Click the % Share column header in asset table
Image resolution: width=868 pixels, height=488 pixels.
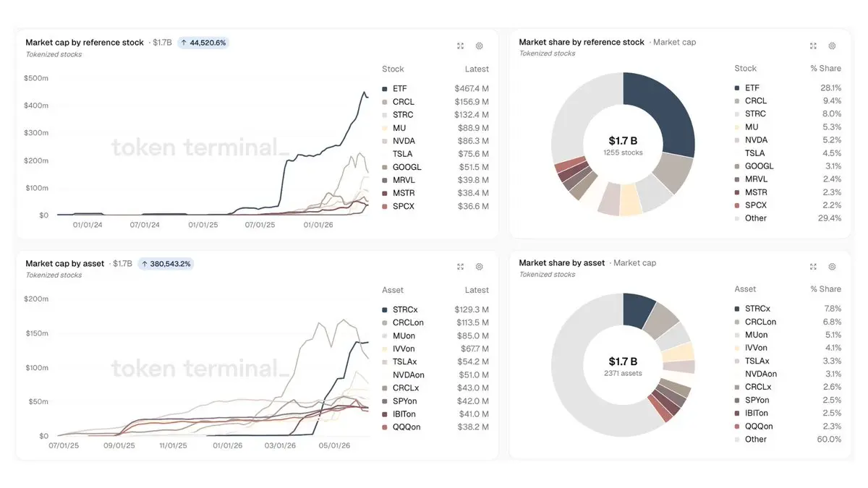[x=825, y=289]
